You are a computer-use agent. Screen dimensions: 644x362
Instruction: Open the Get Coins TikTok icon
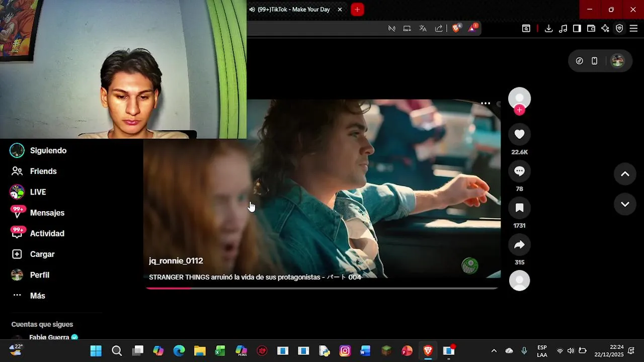point(580,61)
